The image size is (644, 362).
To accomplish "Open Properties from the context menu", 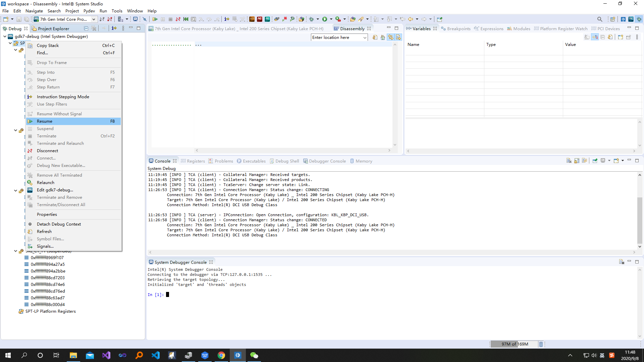I will click(x=47, y=214).
